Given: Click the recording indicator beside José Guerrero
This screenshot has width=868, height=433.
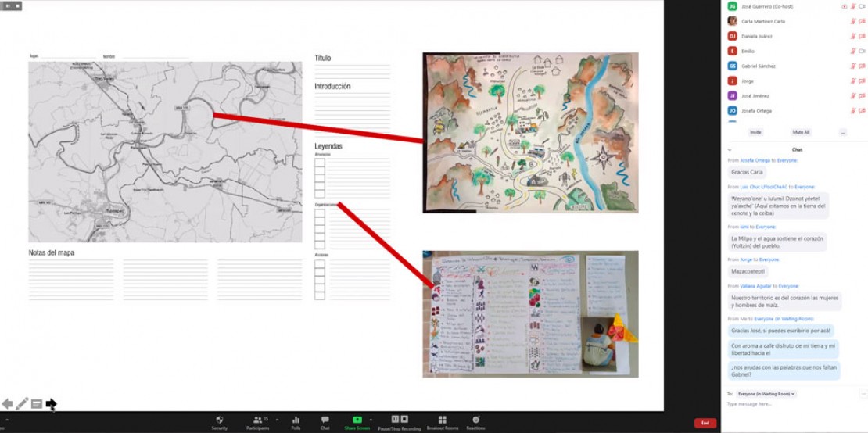Looking at the screenshot, I should click(x=845, y=6).
